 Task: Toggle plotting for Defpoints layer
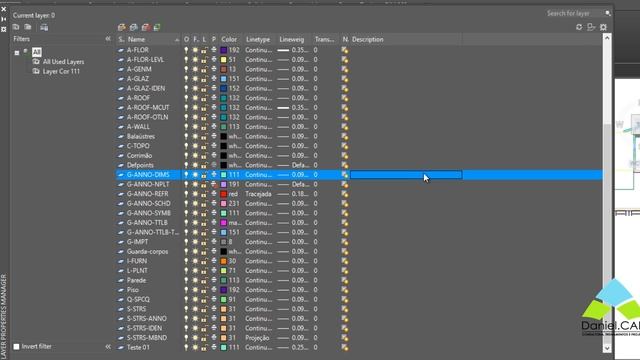tap(213, 165)
